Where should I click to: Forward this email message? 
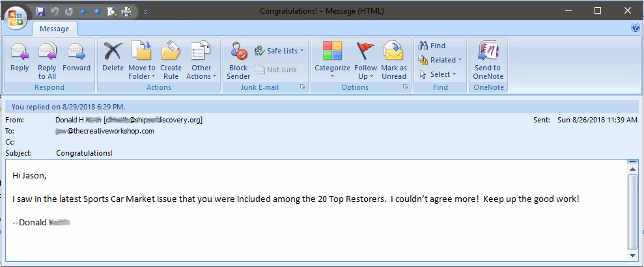point(76,59)
